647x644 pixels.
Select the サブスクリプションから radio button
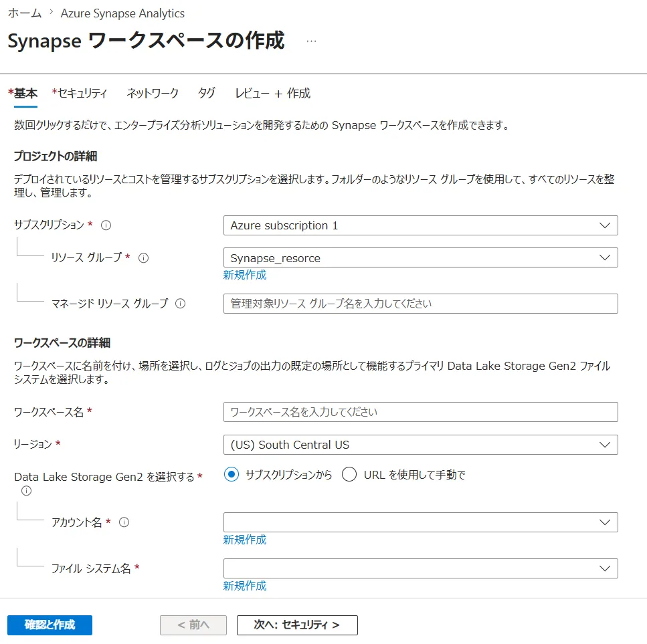pos(232,475)
